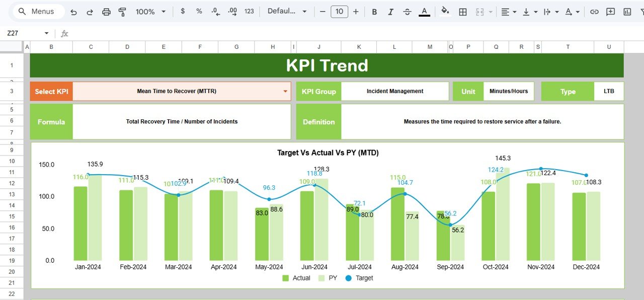Expand the font selection dropdown

[x=305, y=11]
